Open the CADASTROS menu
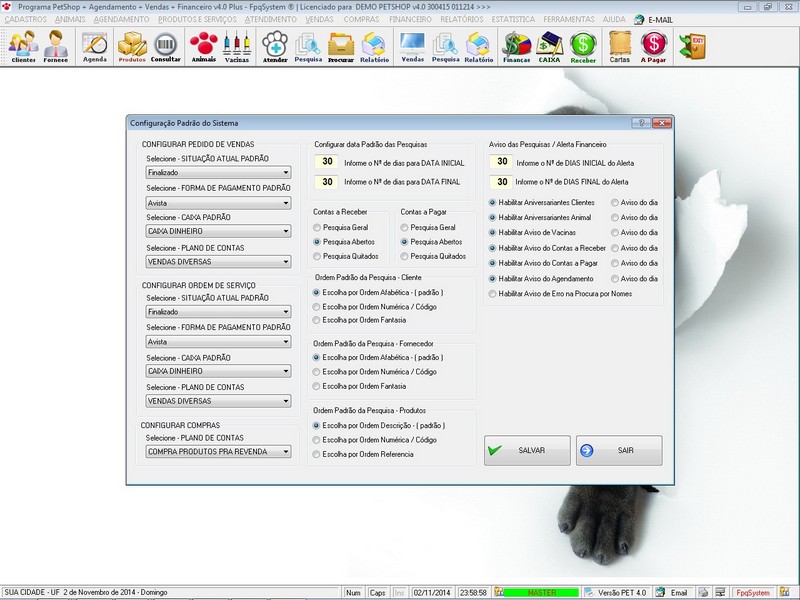This screenshot has height=600, width=800. click(x=25, y=19)
